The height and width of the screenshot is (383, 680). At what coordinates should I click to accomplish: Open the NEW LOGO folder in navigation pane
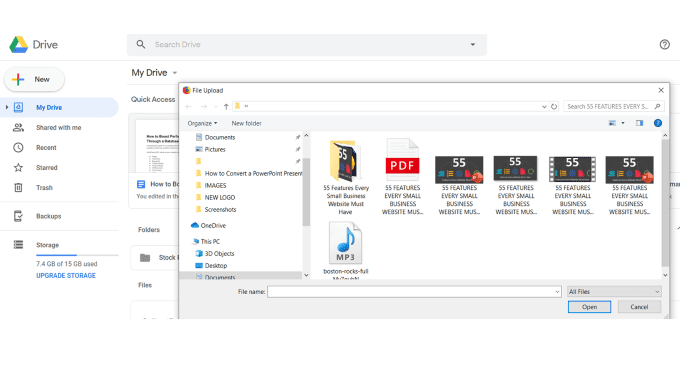point(219,197)
